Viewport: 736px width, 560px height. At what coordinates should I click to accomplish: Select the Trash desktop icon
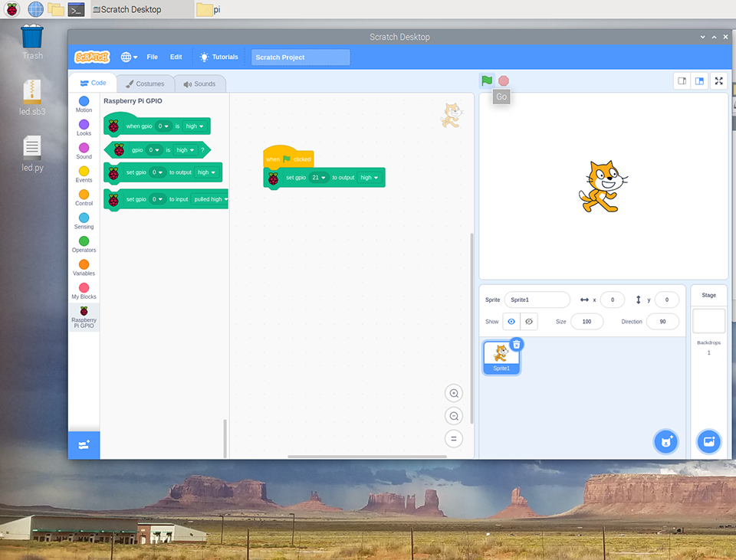click(32, 42)
